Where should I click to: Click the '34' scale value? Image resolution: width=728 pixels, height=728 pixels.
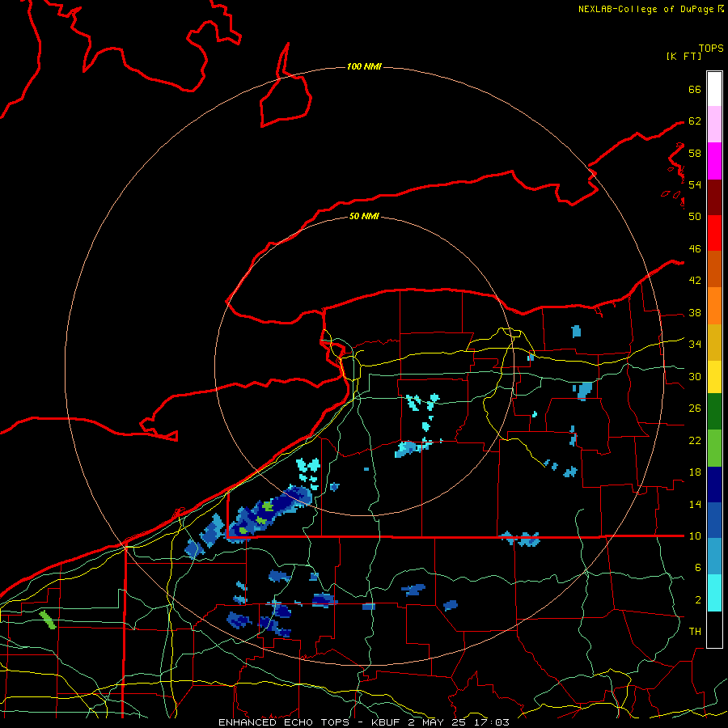(695, 344)
